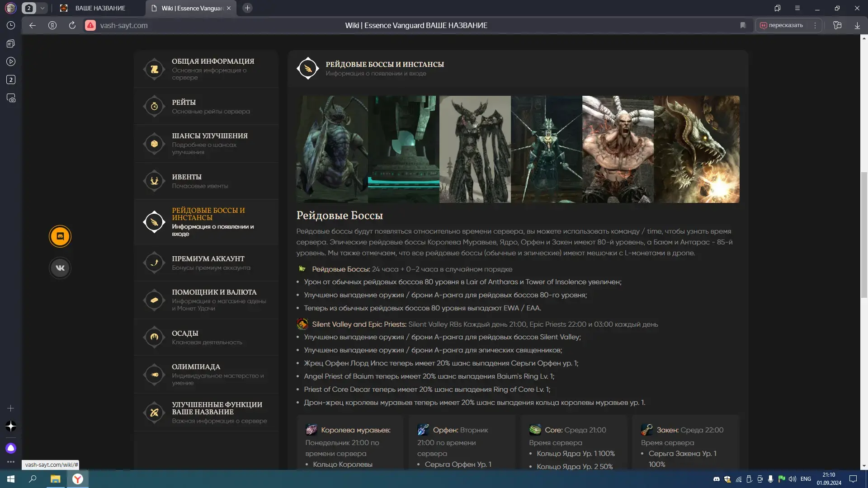The height and width of the screenshot is (488, 868).
Task: Click the active raid bosses wing icon in sidebar
Action: [x=154, y=222]
